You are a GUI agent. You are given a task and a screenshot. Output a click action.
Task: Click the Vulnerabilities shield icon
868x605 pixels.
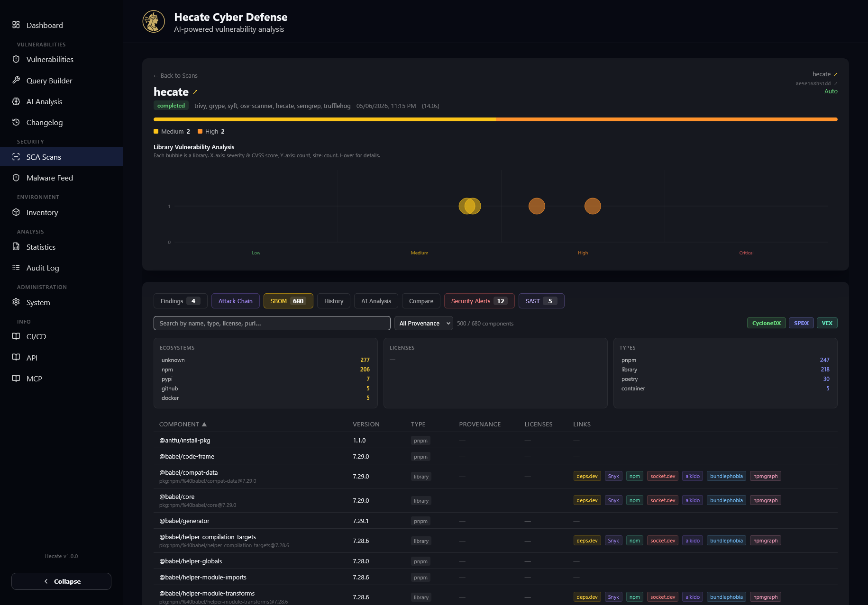16,59
